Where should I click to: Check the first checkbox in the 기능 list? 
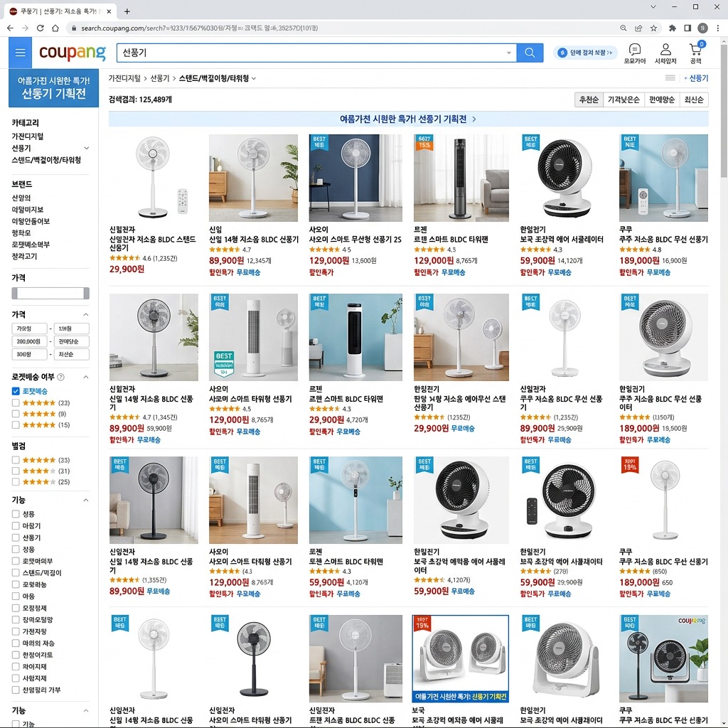point(16,514)
